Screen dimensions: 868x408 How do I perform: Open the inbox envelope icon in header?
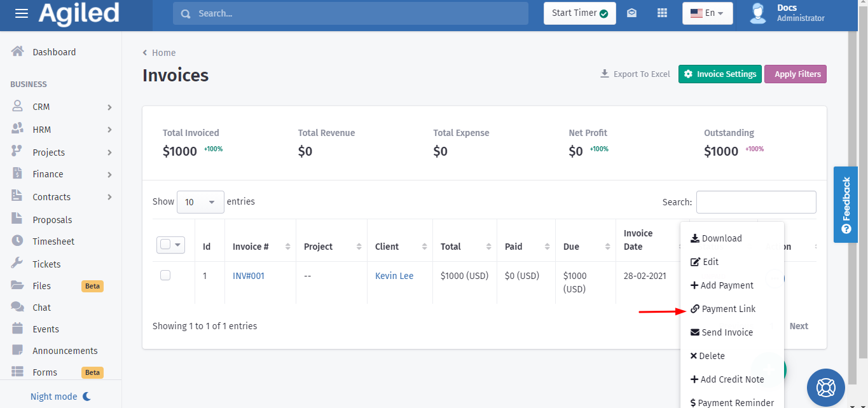click(631, 13)
